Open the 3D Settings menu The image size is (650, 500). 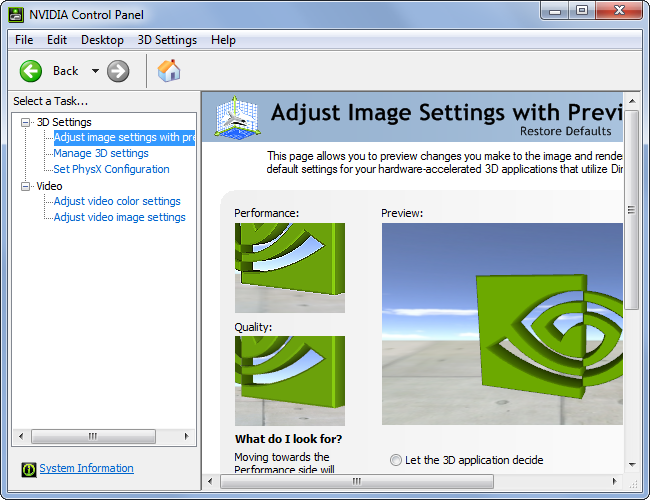(x=167, y=40)
